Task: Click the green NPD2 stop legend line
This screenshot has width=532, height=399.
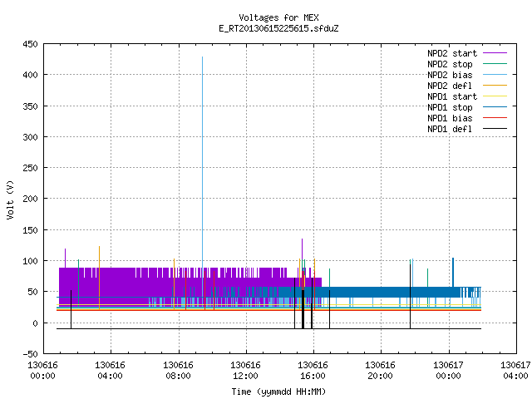Action: point(495,64)
